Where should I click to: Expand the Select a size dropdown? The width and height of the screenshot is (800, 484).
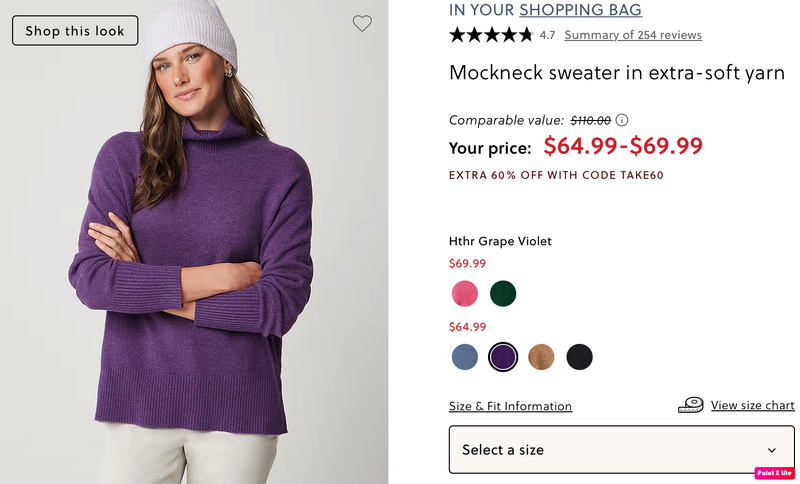(x=621, y=450)
